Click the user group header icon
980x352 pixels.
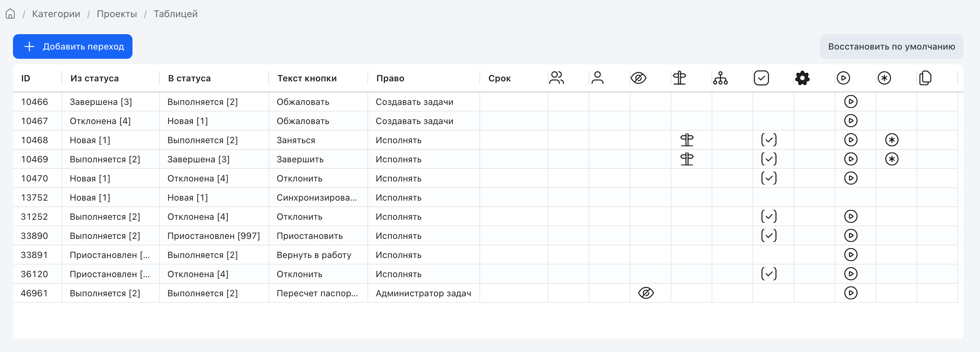(557, 78)
